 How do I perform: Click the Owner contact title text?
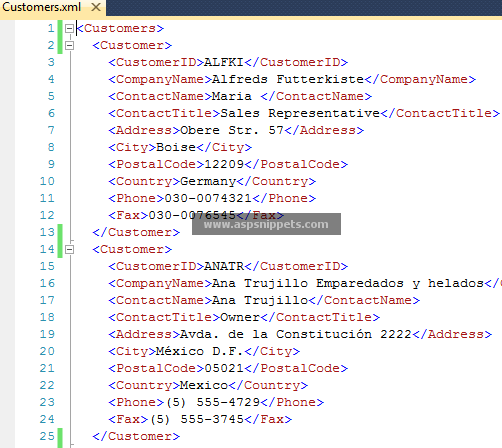(x=240, y=317)
